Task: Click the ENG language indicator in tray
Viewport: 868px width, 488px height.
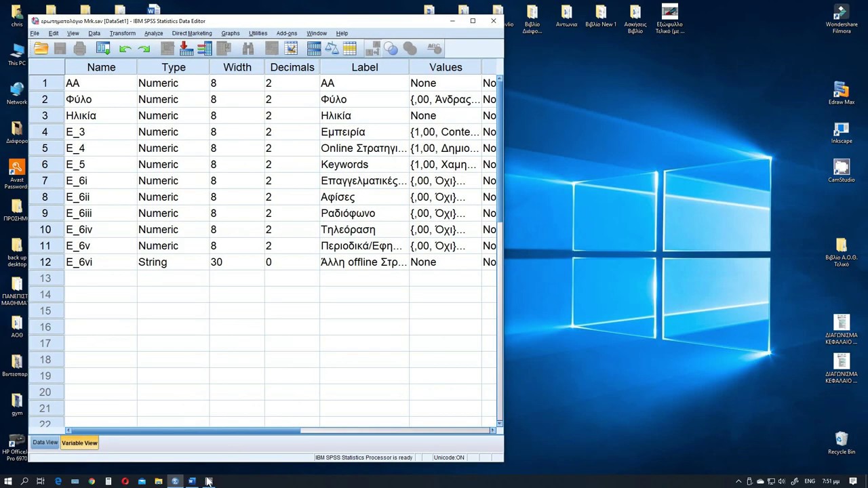Action: pos(810,481)
